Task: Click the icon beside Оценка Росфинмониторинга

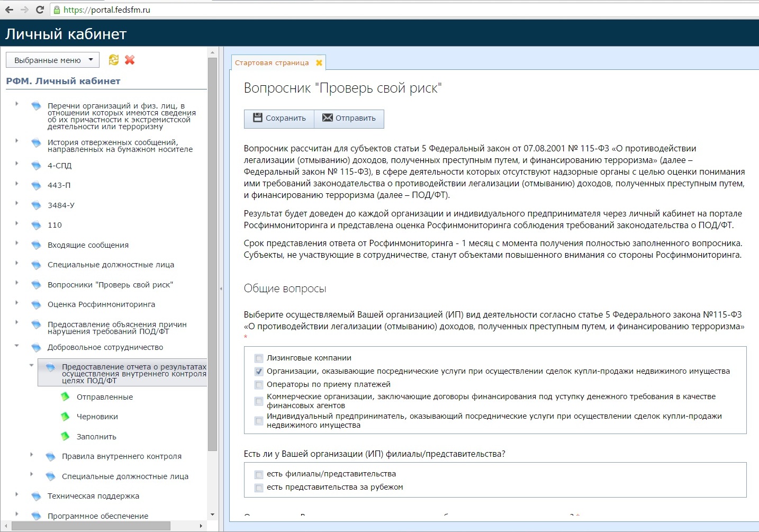Action: (36, 304)
